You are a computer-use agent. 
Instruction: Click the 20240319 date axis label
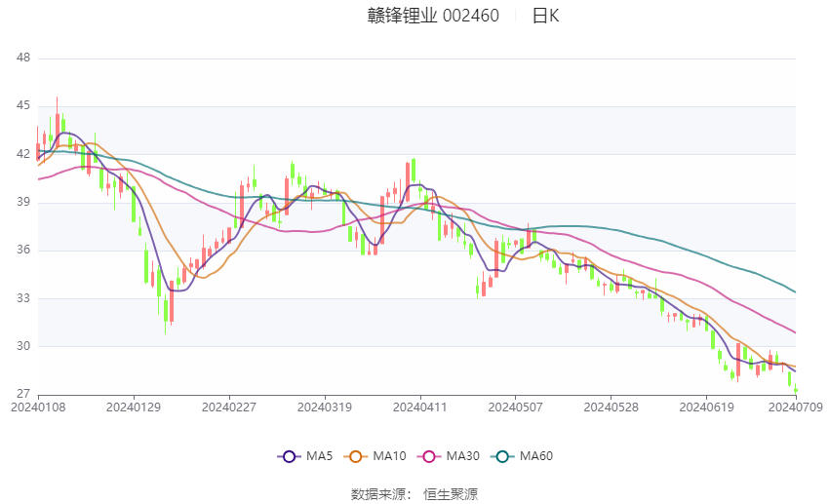(x=325, y=407)
